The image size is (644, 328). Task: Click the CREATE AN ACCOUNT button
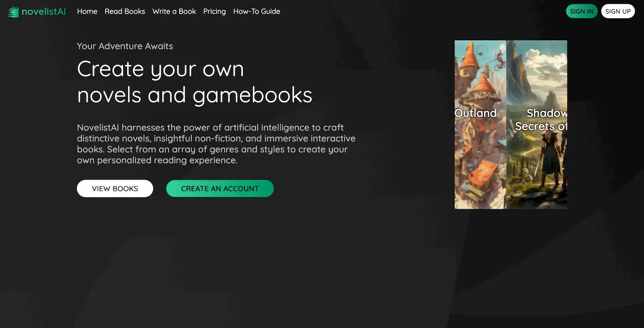(x=220, y=189)
